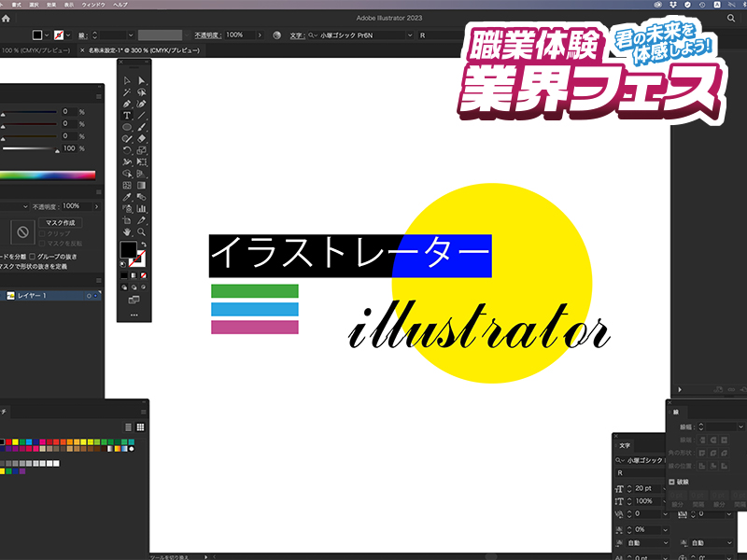Select the Column Graph tool
Screen dimensions: 747x560
(142, 208)
